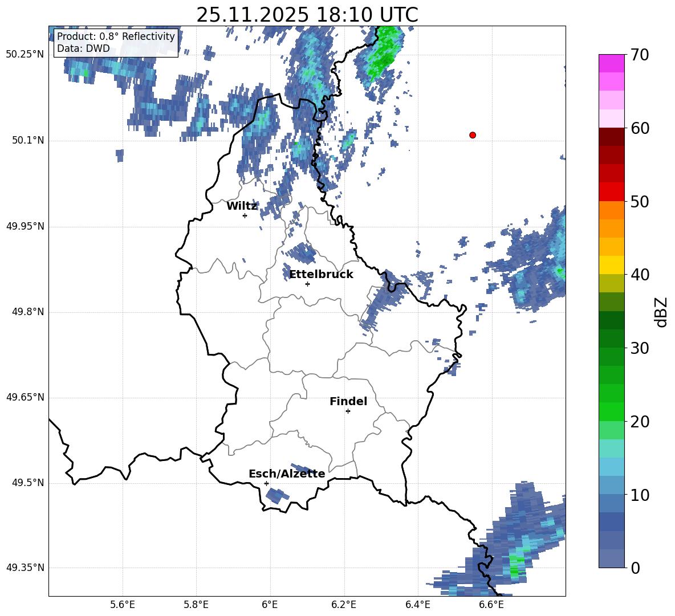
Task: Click the 49.95°N latitude label
Action: tap(25, 226)
